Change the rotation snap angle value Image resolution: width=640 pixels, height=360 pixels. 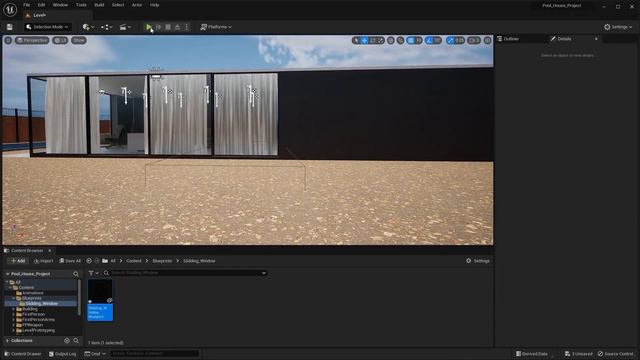(x=438, y=40)
